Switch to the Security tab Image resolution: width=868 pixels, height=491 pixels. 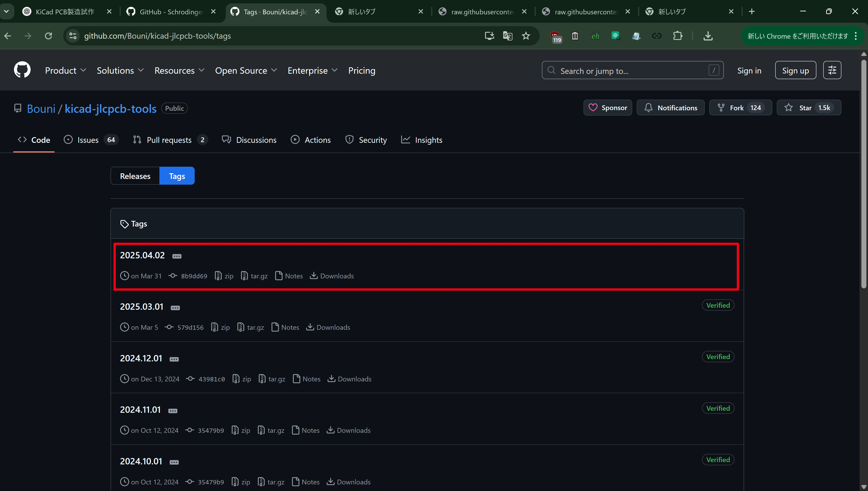(x=366, y=140)
